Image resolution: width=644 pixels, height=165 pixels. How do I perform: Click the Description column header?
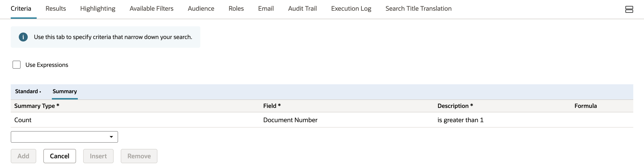point(455,106)
